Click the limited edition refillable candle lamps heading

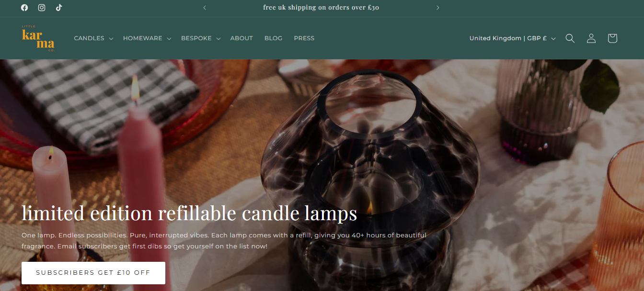pos(189,213)
